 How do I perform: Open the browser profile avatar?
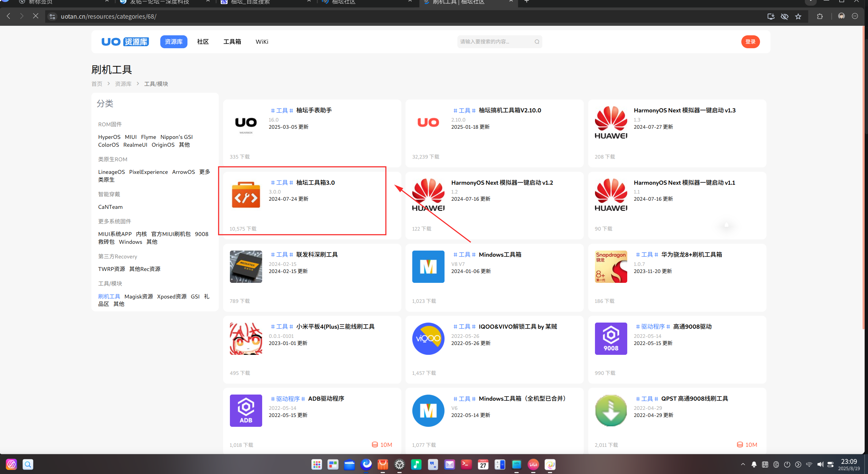tap(842, 16)
